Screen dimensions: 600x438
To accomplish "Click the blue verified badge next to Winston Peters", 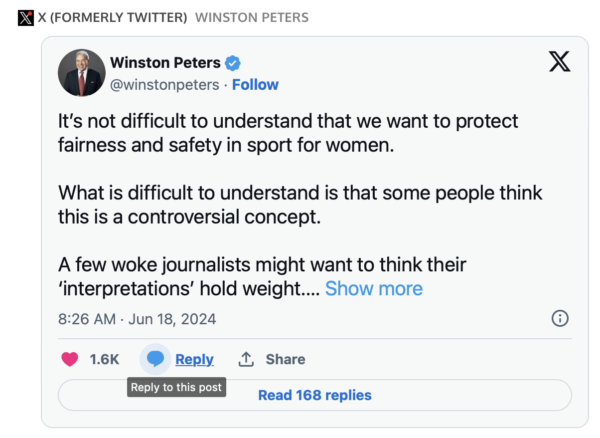I will point(233,63).
